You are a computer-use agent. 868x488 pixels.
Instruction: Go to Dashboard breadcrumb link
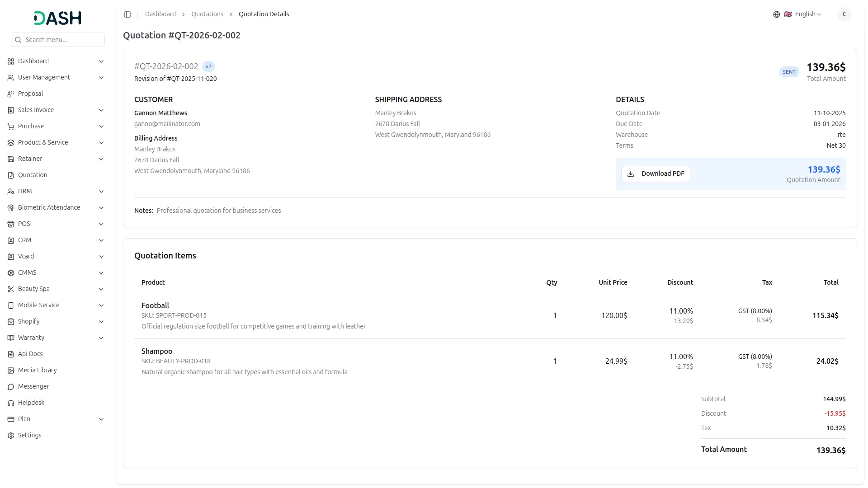pyautogui.click(x=160, y=14)
